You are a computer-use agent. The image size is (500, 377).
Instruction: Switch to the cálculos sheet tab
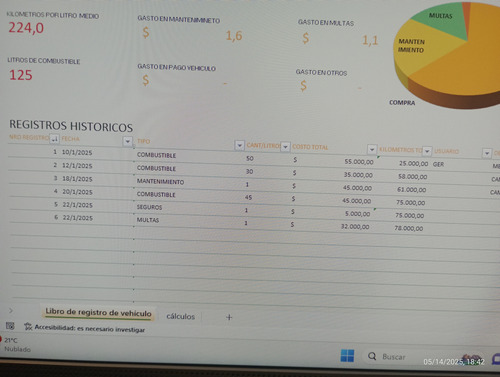(180, 316)
